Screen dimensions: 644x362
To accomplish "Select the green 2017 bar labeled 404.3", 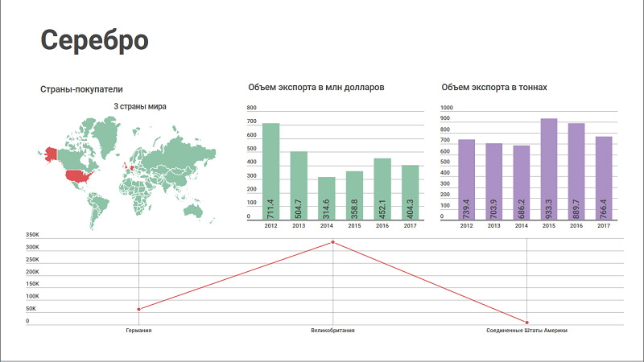I will pos(410,192).
